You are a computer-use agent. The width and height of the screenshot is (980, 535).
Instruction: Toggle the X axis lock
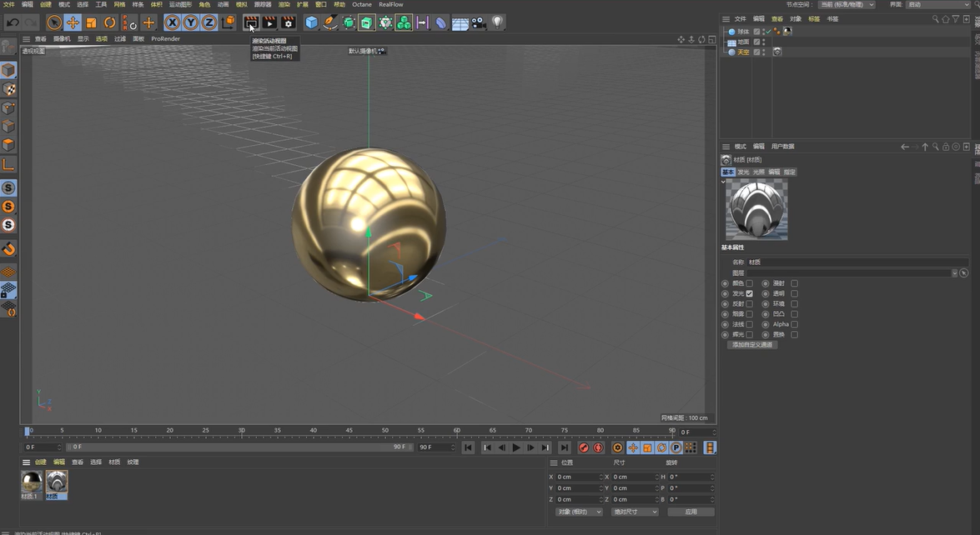[172, 23]
